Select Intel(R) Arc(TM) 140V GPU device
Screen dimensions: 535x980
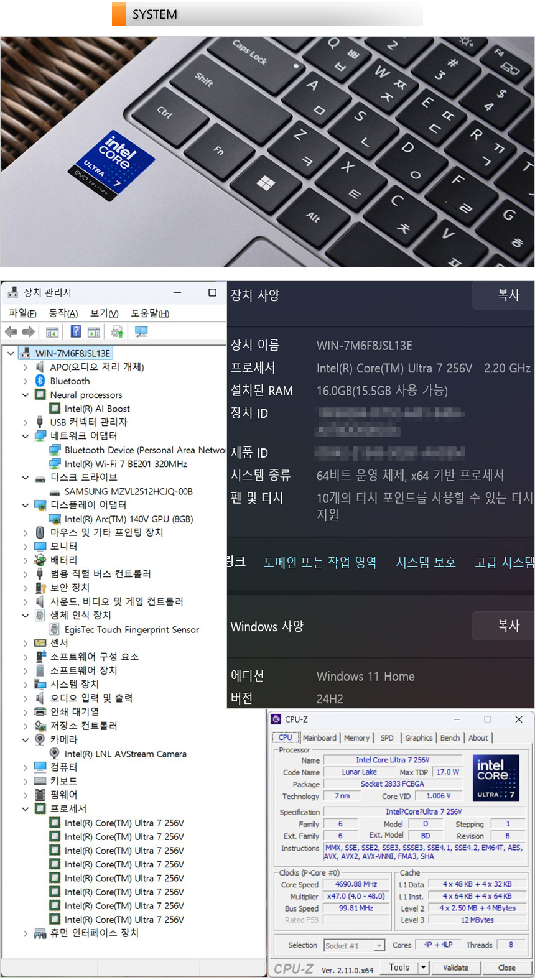click(x=128, y=519)
